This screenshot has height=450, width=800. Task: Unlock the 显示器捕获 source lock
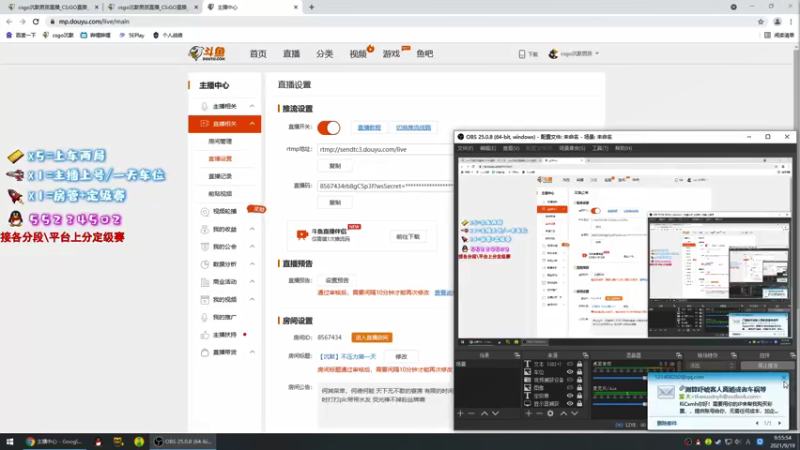tap(579, 404)
